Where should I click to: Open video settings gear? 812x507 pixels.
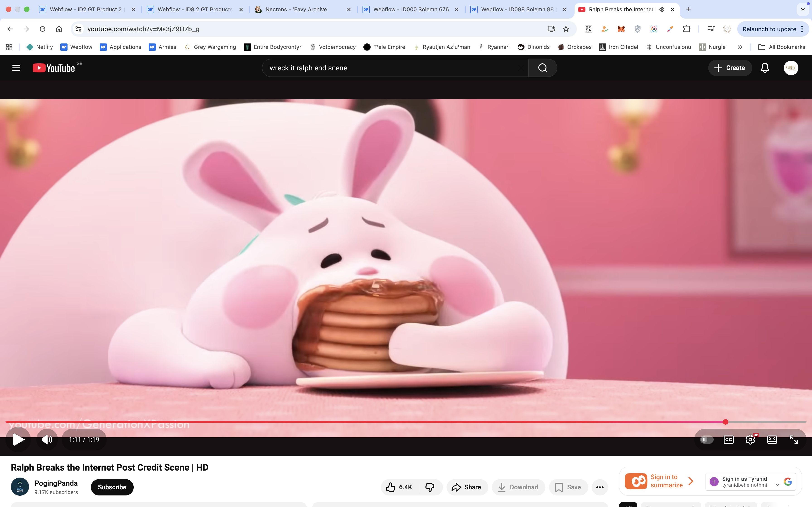750,439
